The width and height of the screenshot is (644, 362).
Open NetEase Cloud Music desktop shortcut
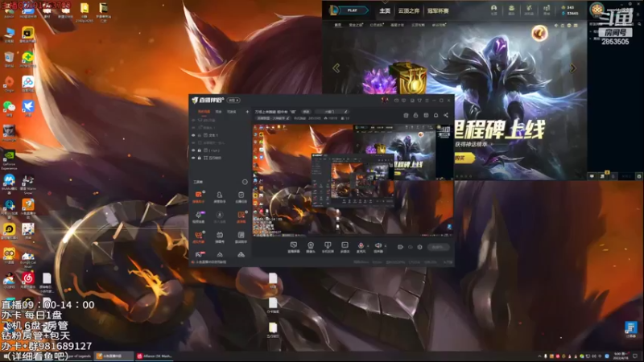28,280
